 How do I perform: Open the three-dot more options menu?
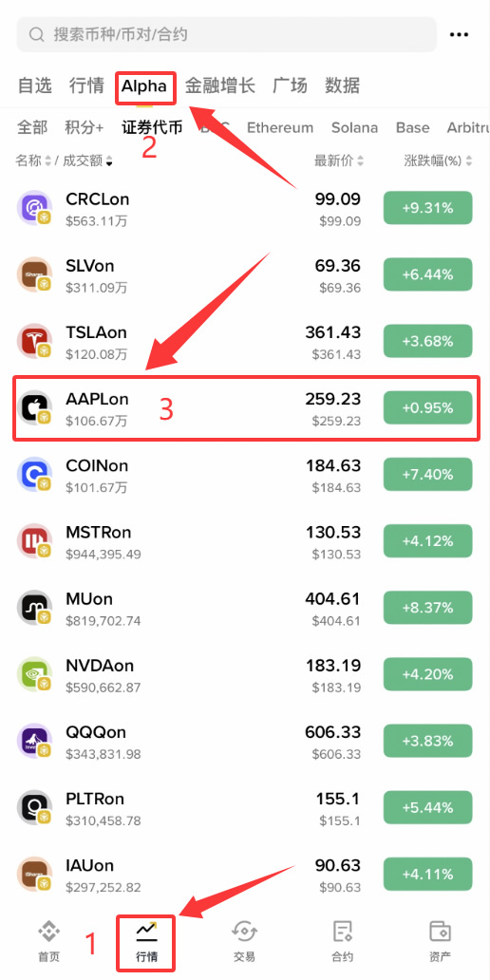click(459, 34)
